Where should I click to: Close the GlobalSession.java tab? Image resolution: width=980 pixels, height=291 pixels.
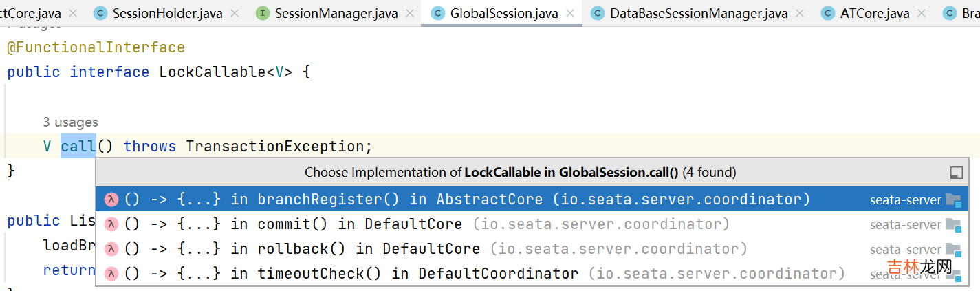pos(570,13)
